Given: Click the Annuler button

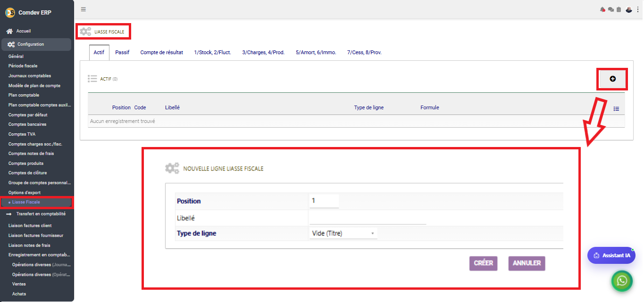Looking at the screenshot, I should 527,263.
